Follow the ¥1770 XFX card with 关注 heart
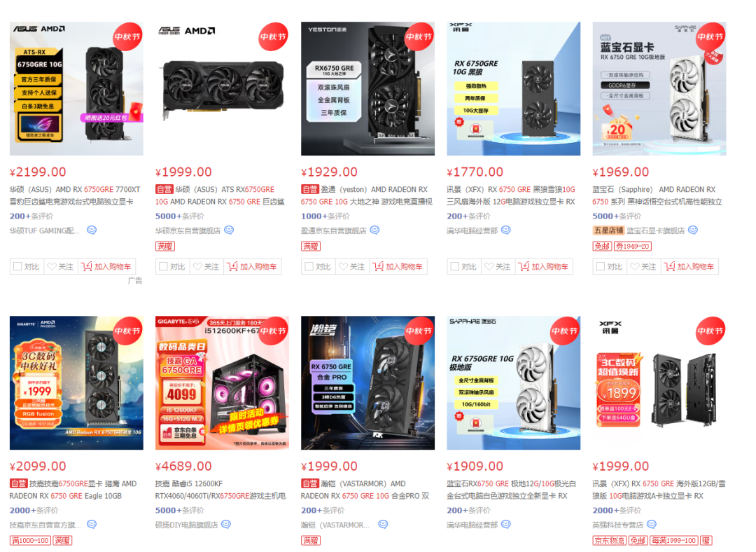Image resolution: width=756 pixels, height=552 pixels. 498,266
